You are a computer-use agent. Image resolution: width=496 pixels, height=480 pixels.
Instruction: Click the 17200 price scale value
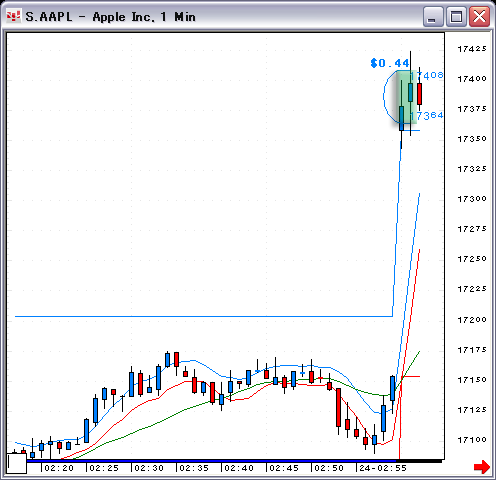point(472,320)
